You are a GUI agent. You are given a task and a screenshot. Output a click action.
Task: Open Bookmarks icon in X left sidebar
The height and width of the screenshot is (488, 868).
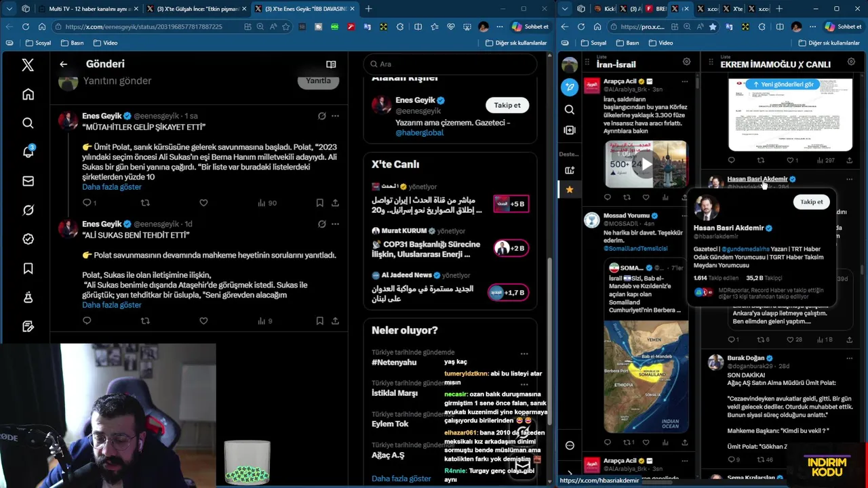coord(28,268)
